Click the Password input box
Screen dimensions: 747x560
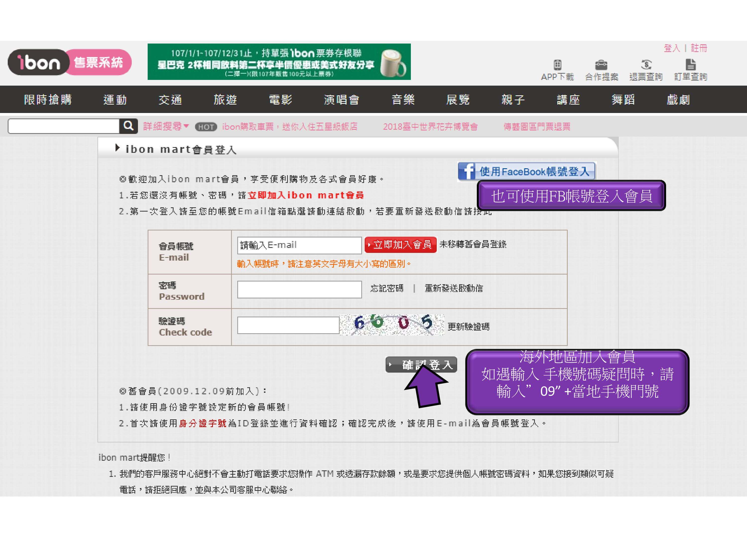(x=299, y=290)
